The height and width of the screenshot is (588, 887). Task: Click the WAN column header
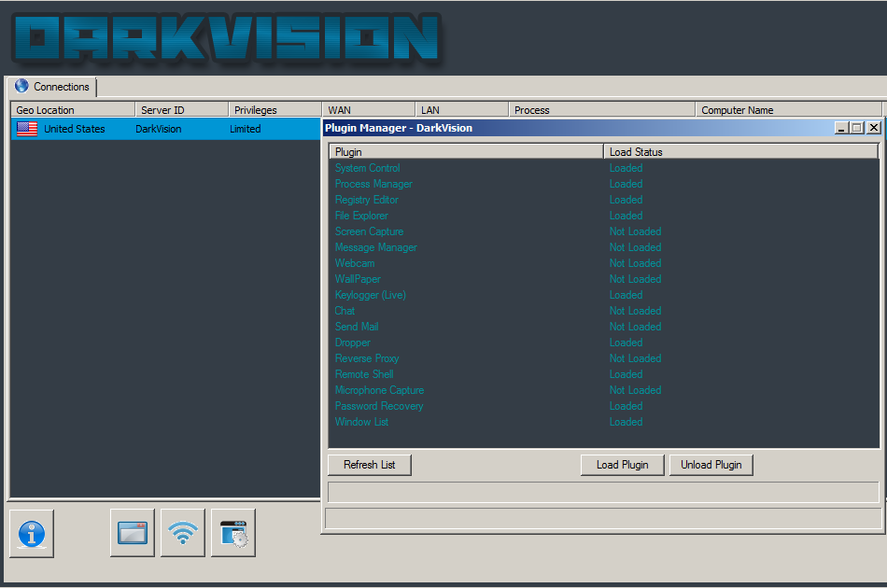[369, 110]
